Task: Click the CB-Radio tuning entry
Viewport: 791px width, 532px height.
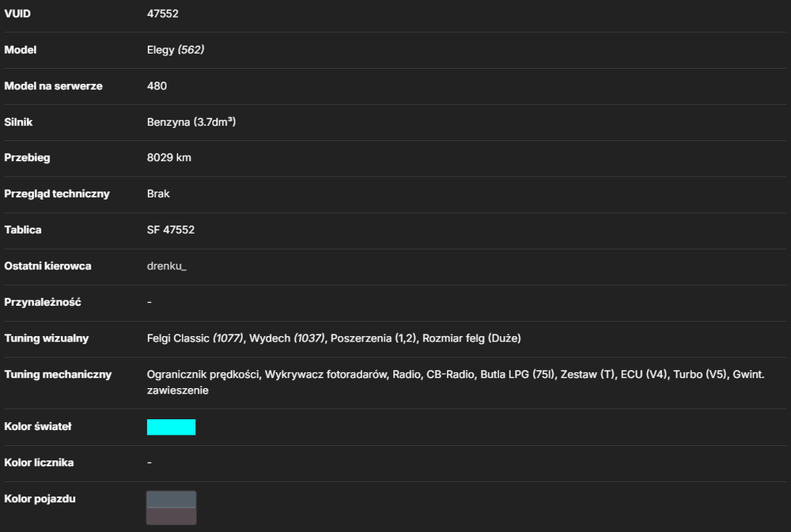Action: pyautogui.click(x=450, y=375)
